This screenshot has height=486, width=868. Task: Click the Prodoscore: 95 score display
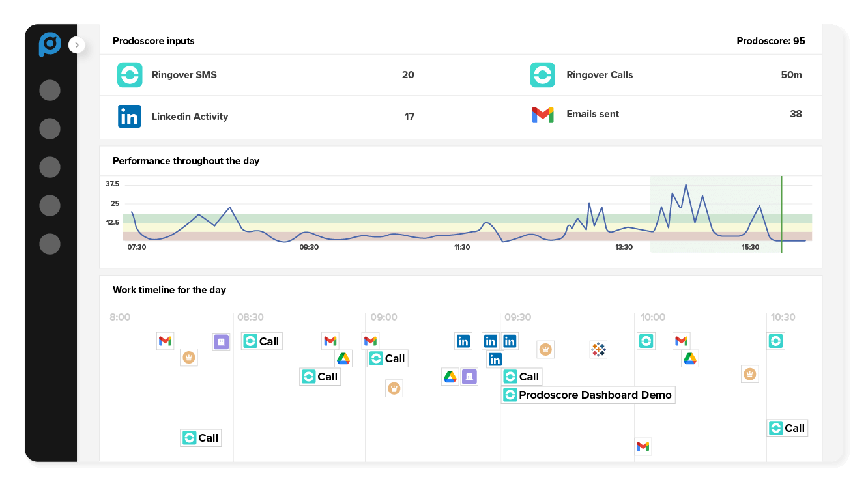(x=771, y=40)
